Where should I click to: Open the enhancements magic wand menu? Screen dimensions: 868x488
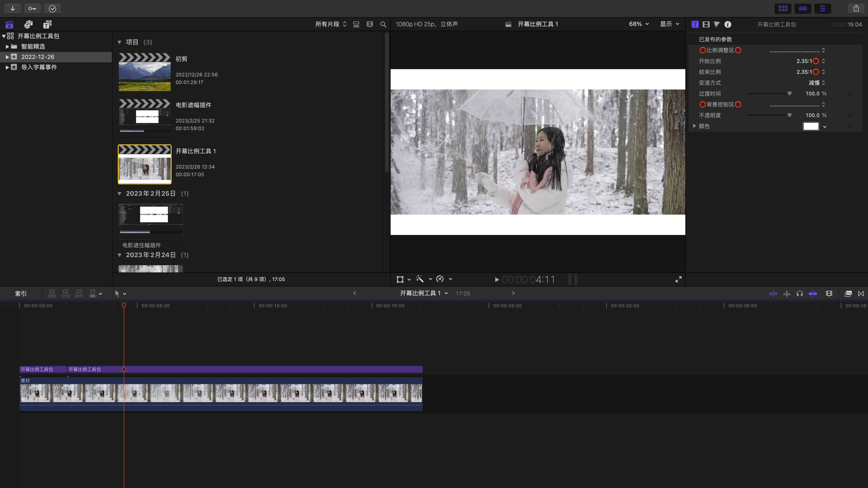424,279
